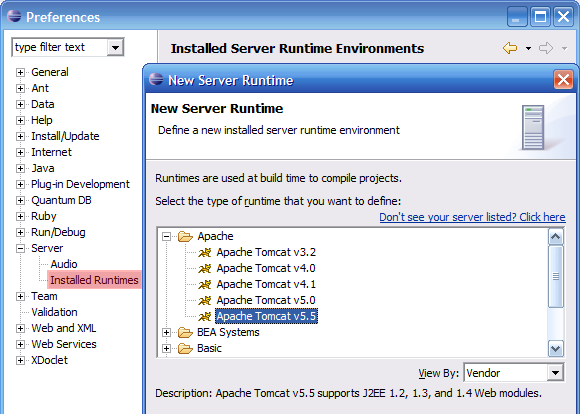Click the Basic folder icon
The image size is (580, 414).
coord(185,349)
